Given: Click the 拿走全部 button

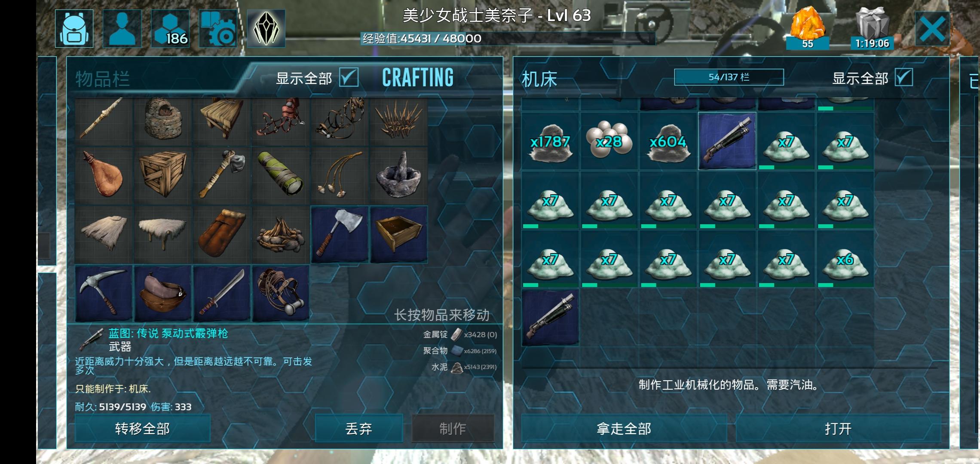Looking at the screenshot, I should (x=624, y=428).
